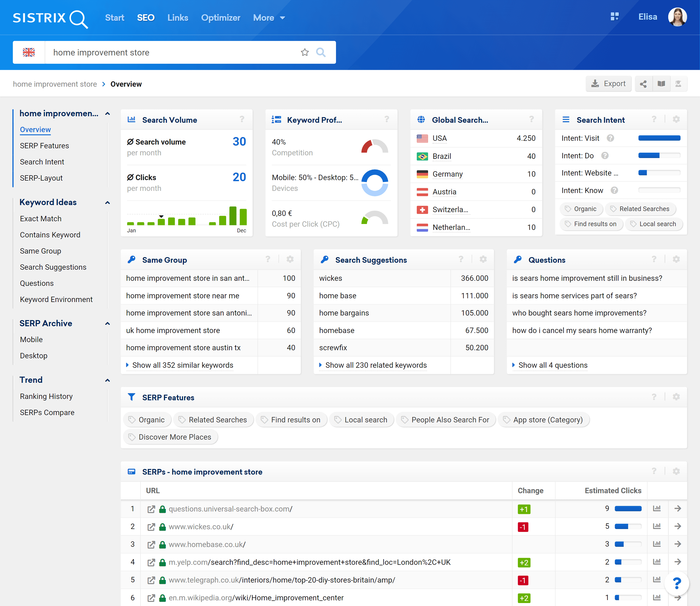Go to the Start tab
This screenshot has width=700, height=606.
coord(115,18)
